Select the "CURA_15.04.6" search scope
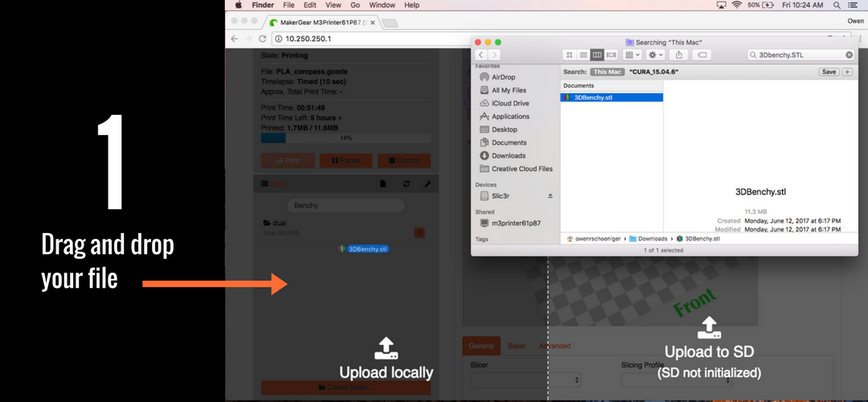868x402 pixels. coord(654,72)
